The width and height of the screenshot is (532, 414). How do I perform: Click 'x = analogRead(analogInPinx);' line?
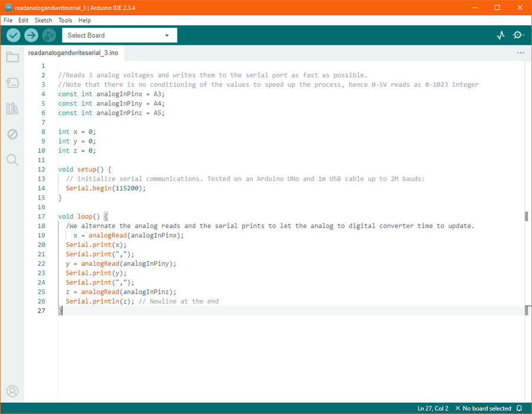click(x=129, y=235)
